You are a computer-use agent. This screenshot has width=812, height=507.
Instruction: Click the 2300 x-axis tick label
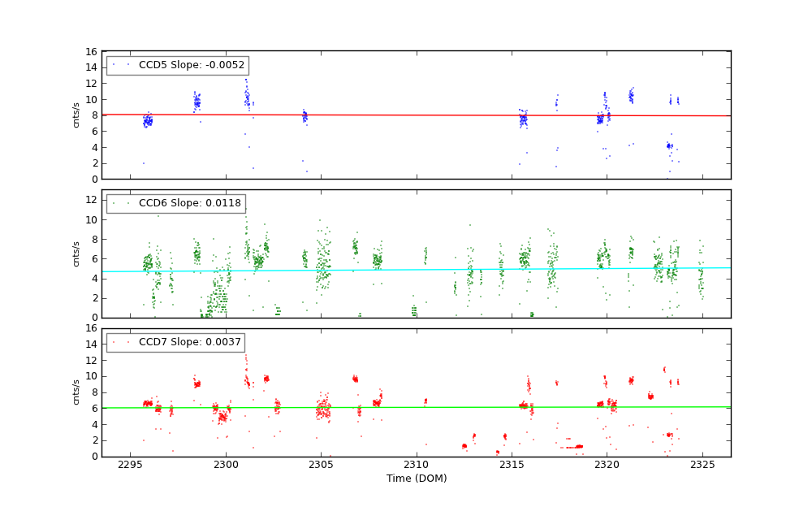(226, 465)
